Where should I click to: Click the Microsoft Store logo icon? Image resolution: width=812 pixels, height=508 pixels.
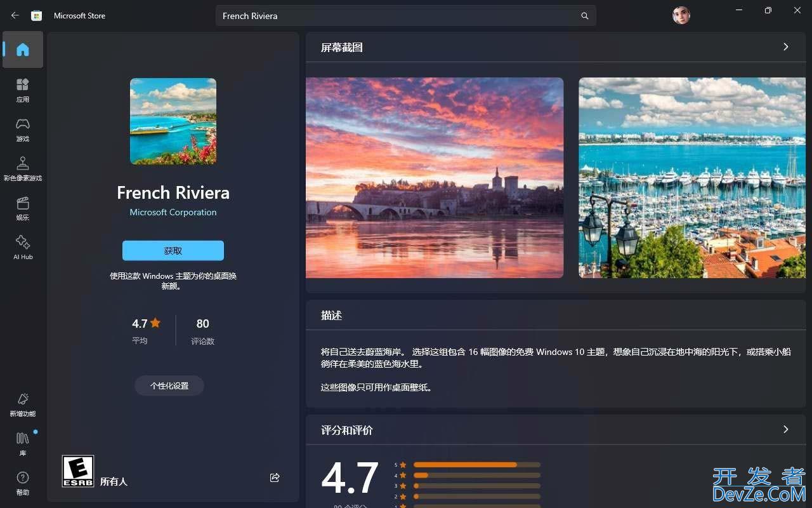[37, 15]
